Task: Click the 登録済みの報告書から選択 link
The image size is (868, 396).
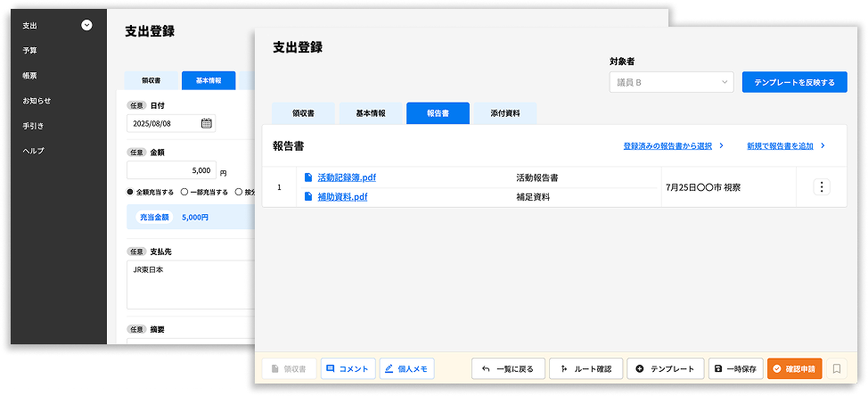Action: [x=667, y=146]
